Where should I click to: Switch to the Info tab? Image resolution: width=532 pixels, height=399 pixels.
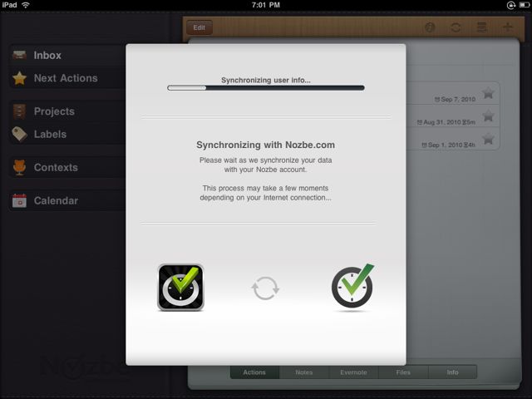452,372
